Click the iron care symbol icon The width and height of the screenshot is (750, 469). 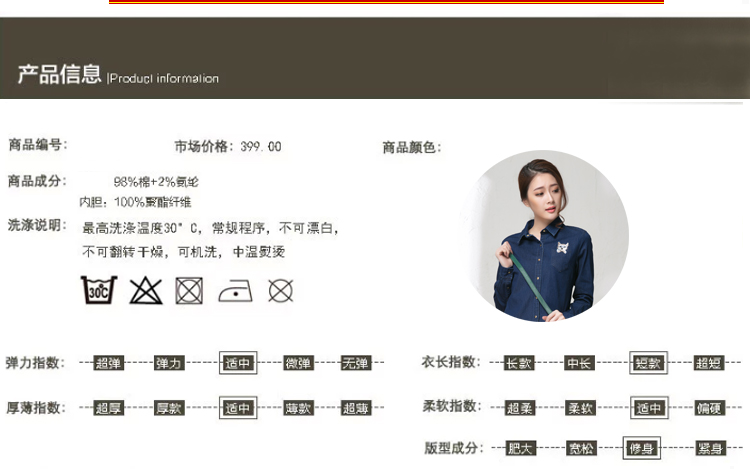coord(235,291)
